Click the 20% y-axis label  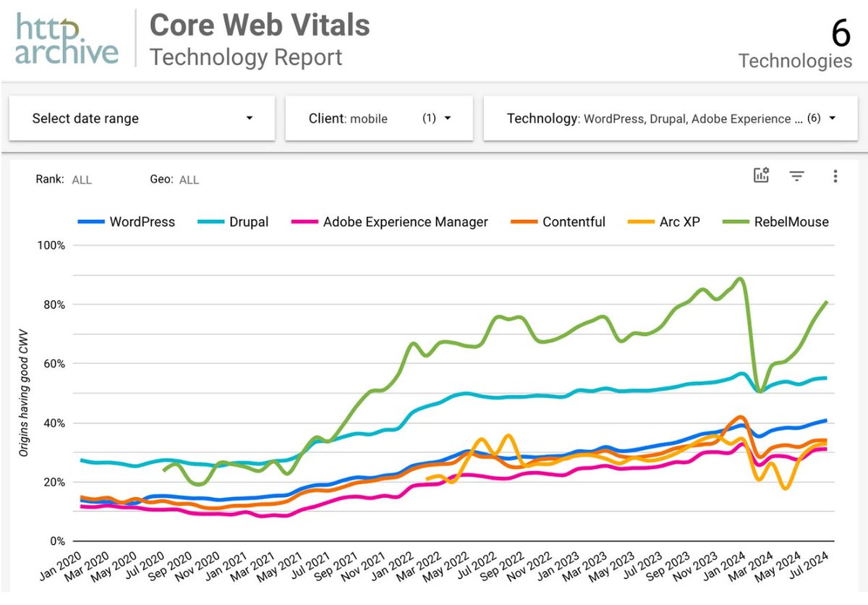(53, 483)
